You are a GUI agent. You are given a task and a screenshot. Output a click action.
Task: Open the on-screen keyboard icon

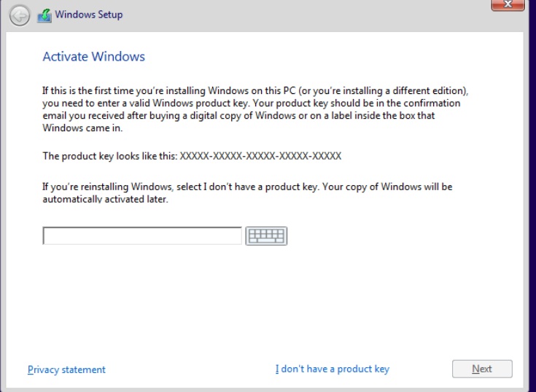coord(266,236)
